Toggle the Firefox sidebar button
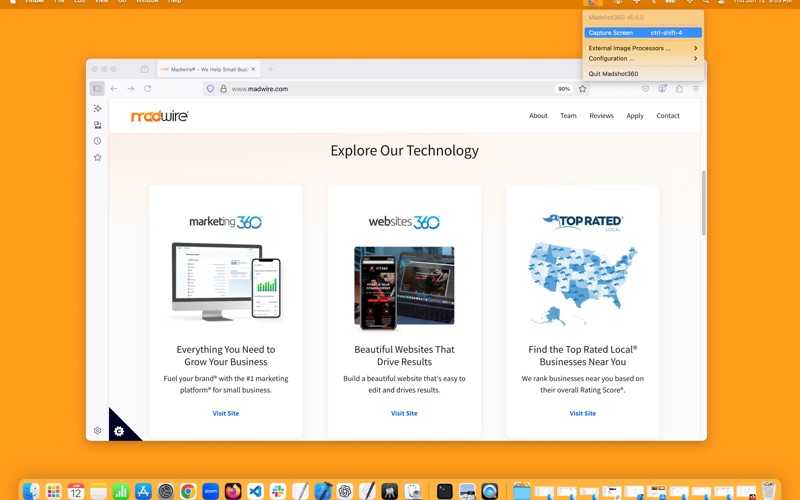Image resolution: width=800 pixels, height=500 pixels. [x=97, y=89]
